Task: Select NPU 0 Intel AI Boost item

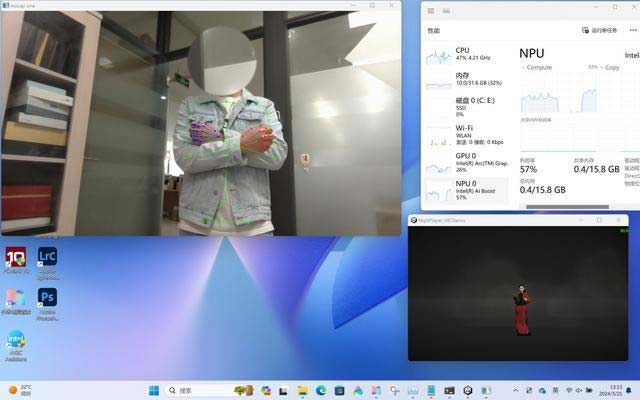Action: [x=466, y=190]
